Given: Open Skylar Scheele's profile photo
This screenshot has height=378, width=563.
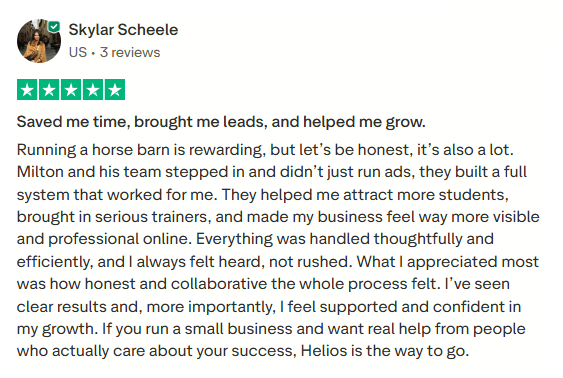Looking at the screenshot, I should coord(39,41).
